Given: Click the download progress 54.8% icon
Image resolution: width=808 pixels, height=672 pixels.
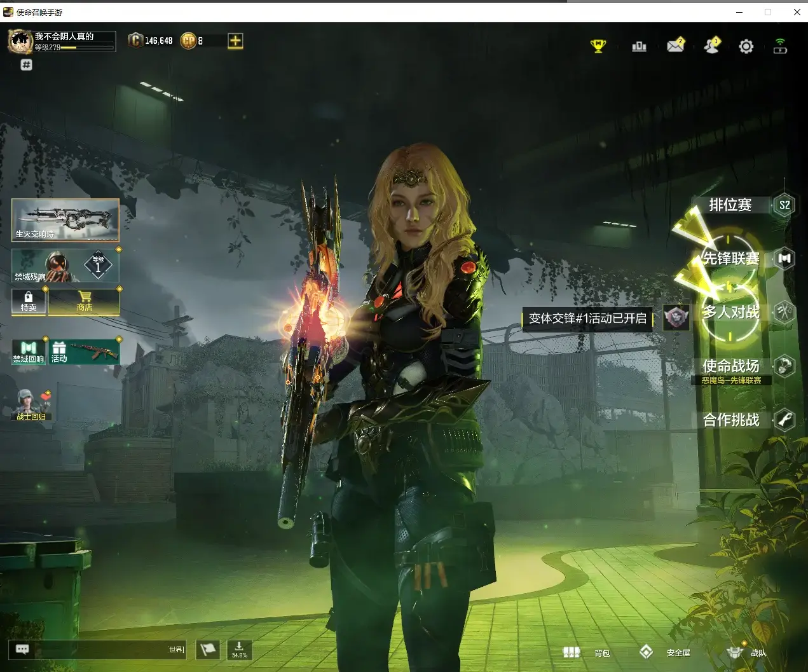Looking at the screenshot, I should tap(240, 650).
